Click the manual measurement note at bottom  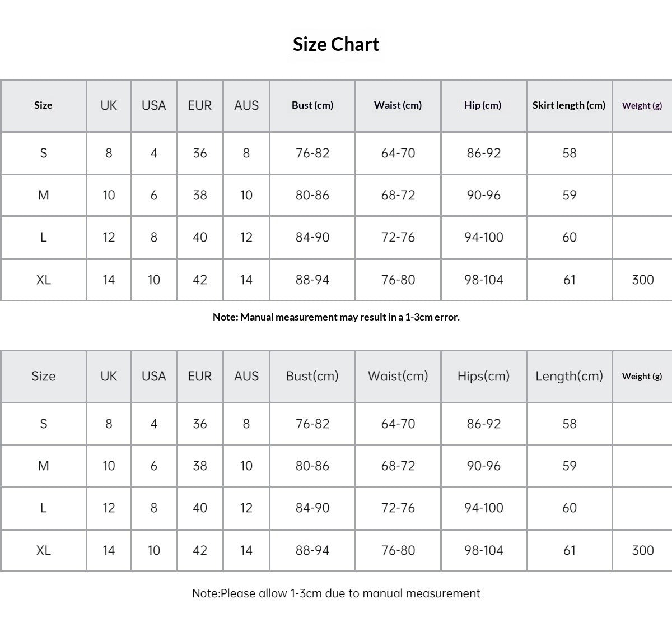tap(336, 593)
